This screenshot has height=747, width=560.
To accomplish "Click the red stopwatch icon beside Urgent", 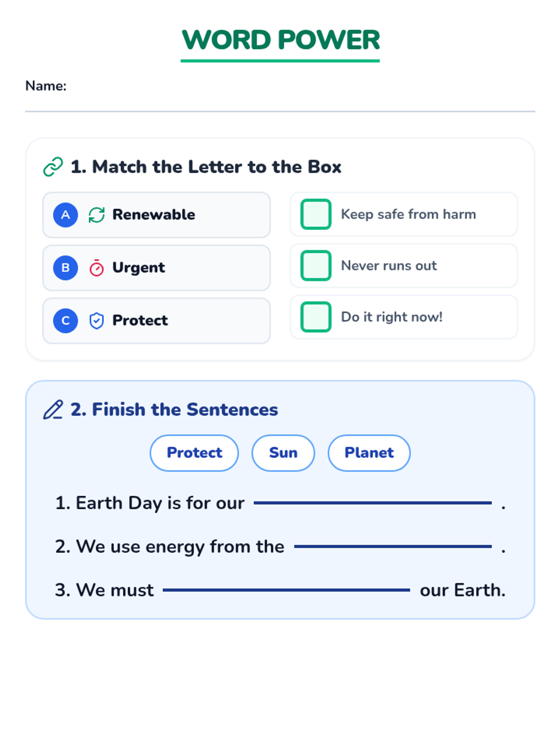I will 97,268.
